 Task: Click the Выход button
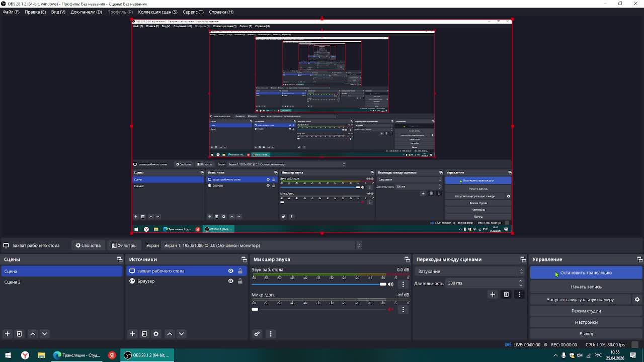(586, 334)
